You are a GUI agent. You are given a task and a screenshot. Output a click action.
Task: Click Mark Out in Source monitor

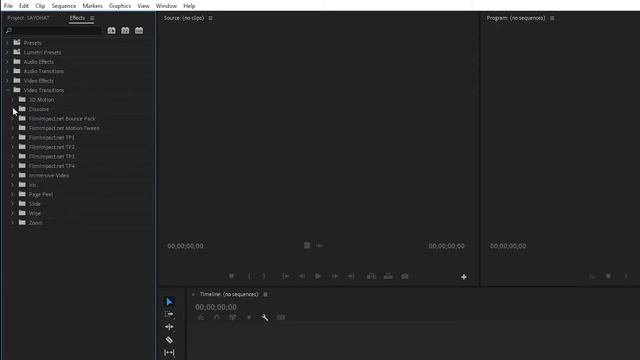click(x=264, y=276)
